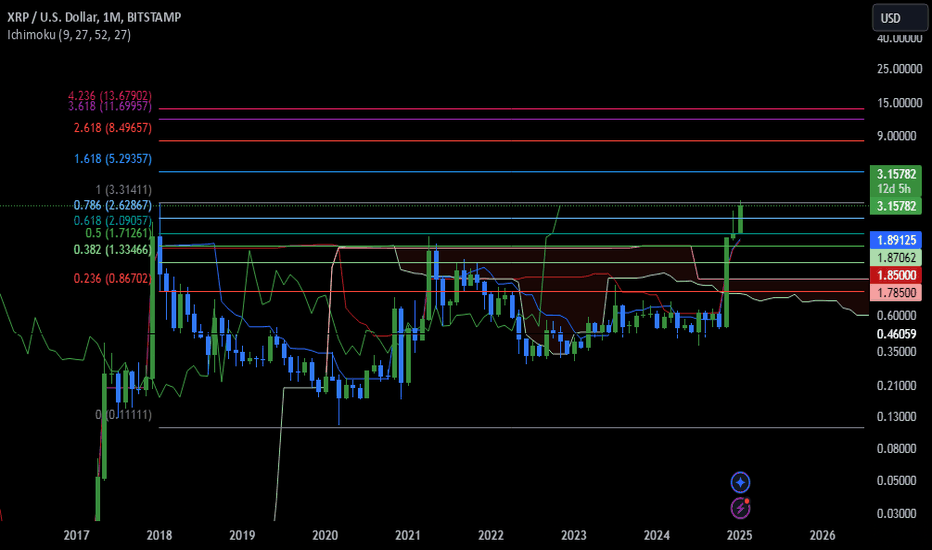Click the 25.00000 price axis label
The width and height of the screenshot is (932, 550).
point(899,69)
